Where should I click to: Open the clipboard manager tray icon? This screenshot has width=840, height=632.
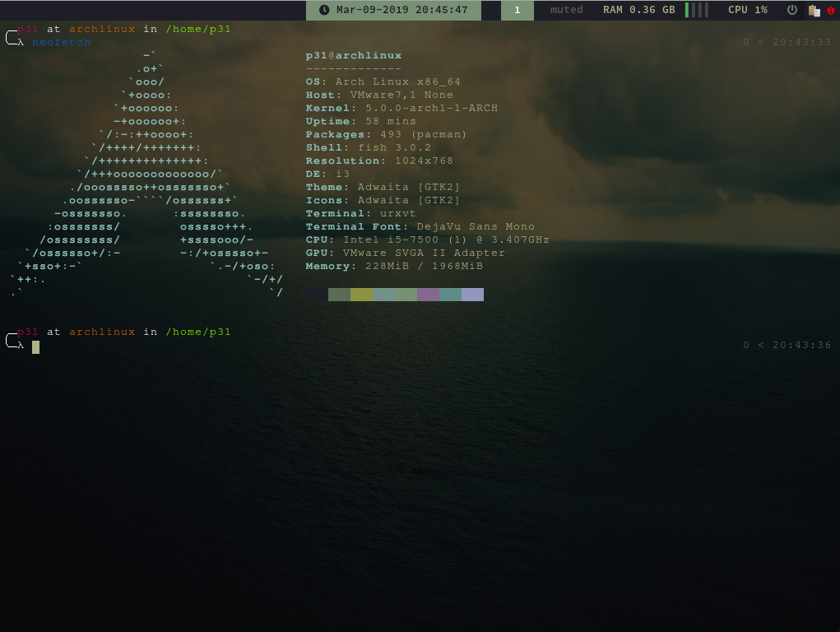click(x=814, y=10)
